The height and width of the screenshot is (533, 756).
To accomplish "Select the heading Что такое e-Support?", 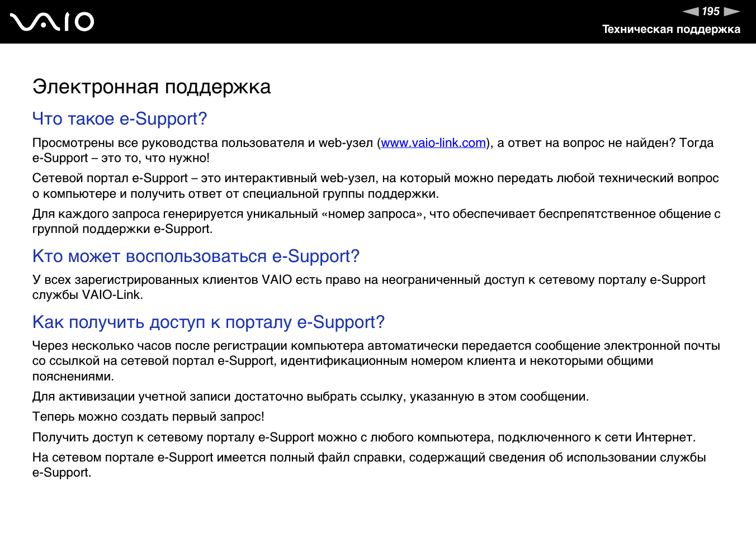I will click(x=120, y=119).
